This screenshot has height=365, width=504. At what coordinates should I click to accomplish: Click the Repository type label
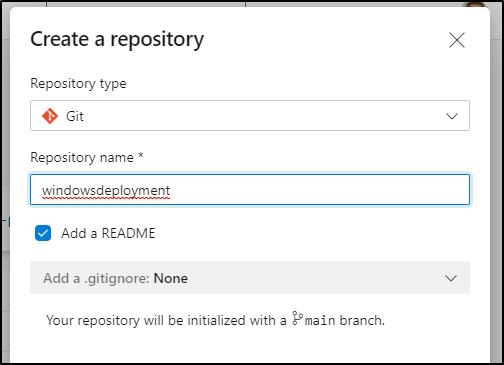tap(78, 83)
